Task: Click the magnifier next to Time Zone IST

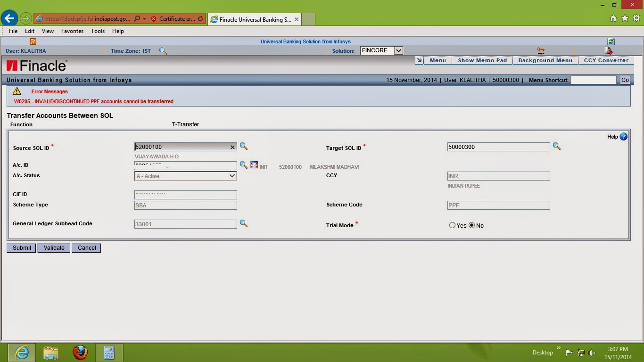Action: point(163,51)
